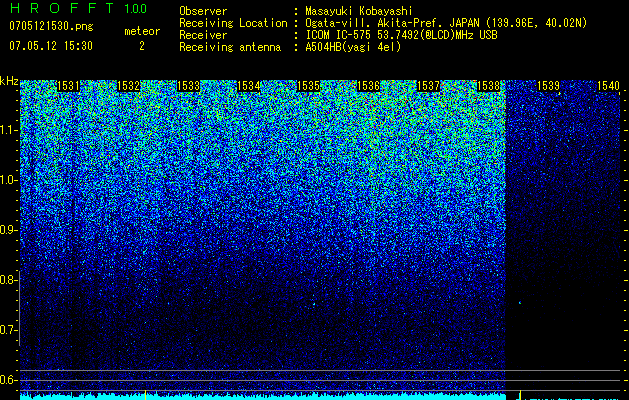Click the 1540 time marker

point(609,86)
